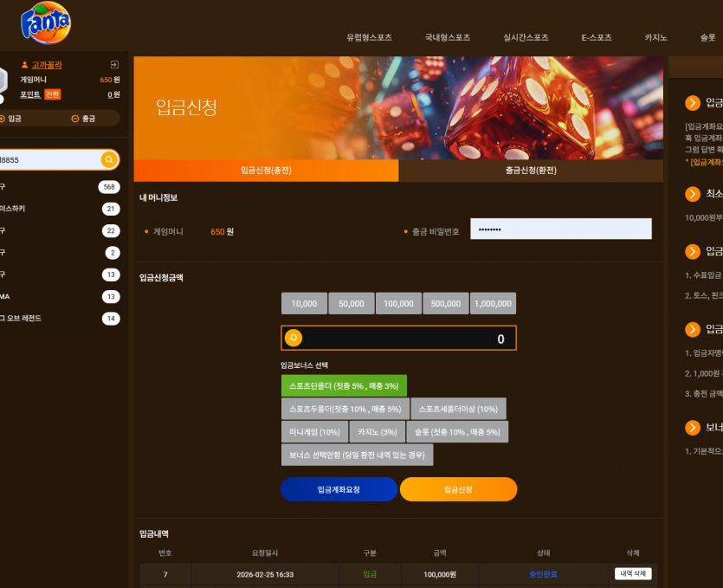This screenshot has height=588, width=723.
Task: Click the 출금 minus icon in sidebar
Action: 75,119
